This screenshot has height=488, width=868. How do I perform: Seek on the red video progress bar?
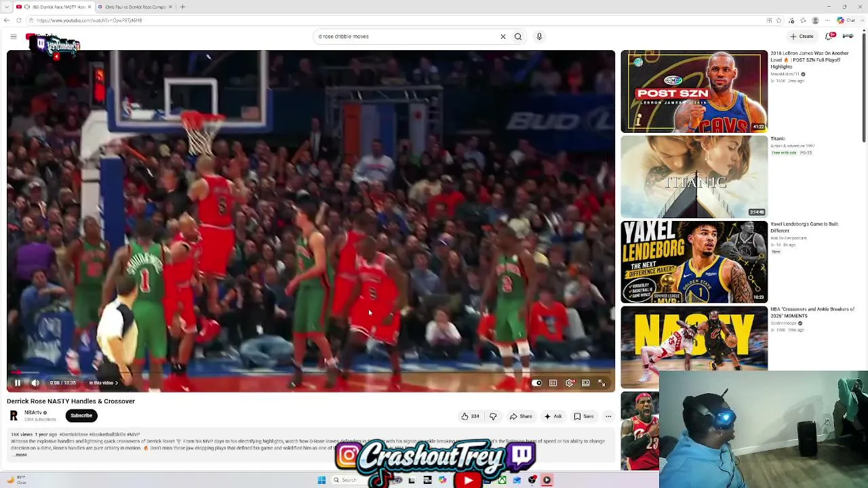pos(311,372)
